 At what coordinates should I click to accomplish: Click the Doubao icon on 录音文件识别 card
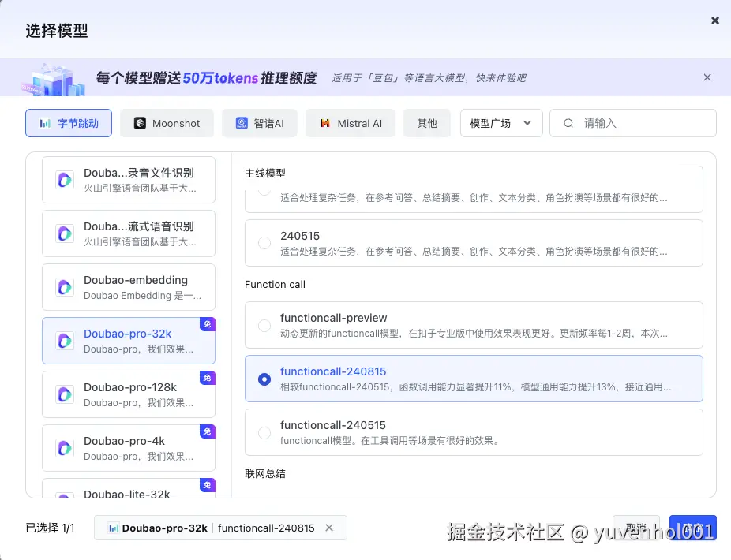65,180
